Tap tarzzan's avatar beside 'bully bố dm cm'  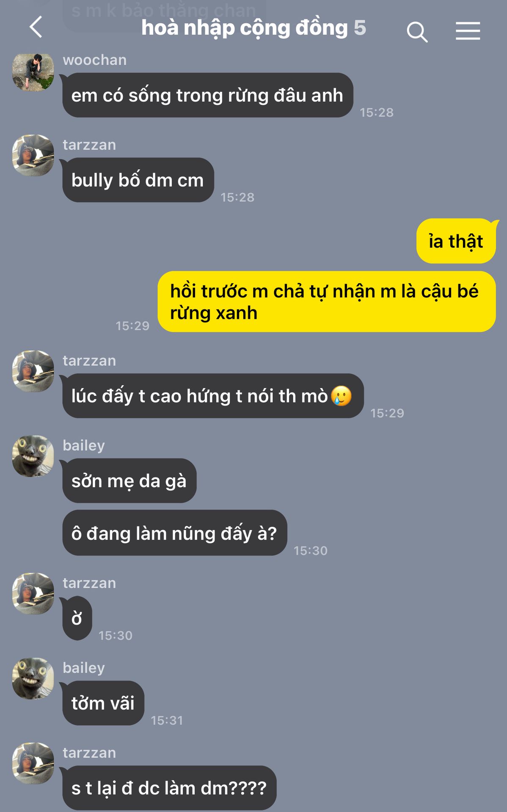pos(33,155)
